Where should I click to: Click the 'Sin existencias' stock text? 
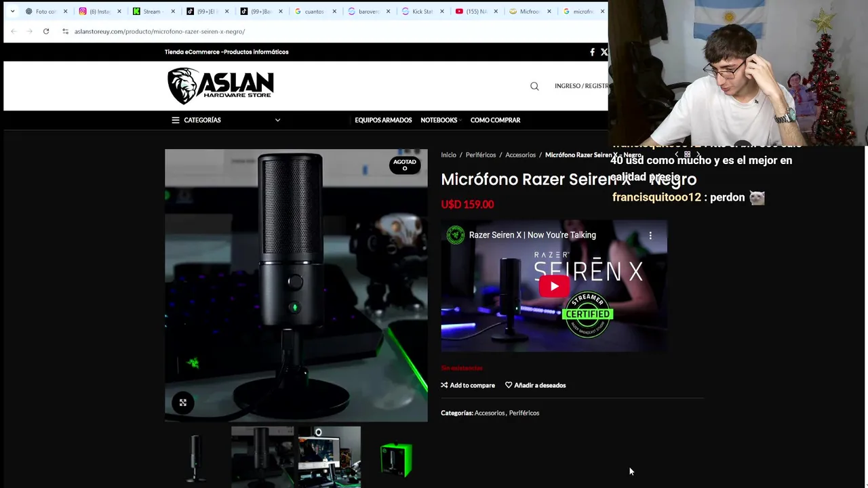tap(462, 368)
